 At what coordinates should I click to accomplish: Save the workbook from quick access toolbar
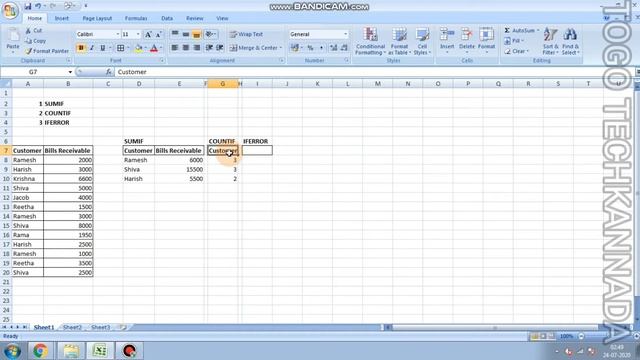pos(28,6)
